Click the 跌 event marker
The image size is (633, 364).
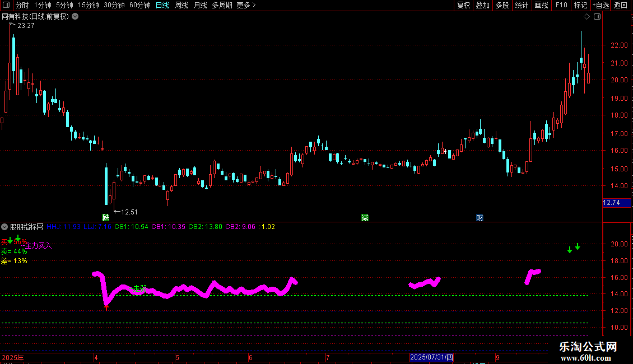(x=106, y=217)
